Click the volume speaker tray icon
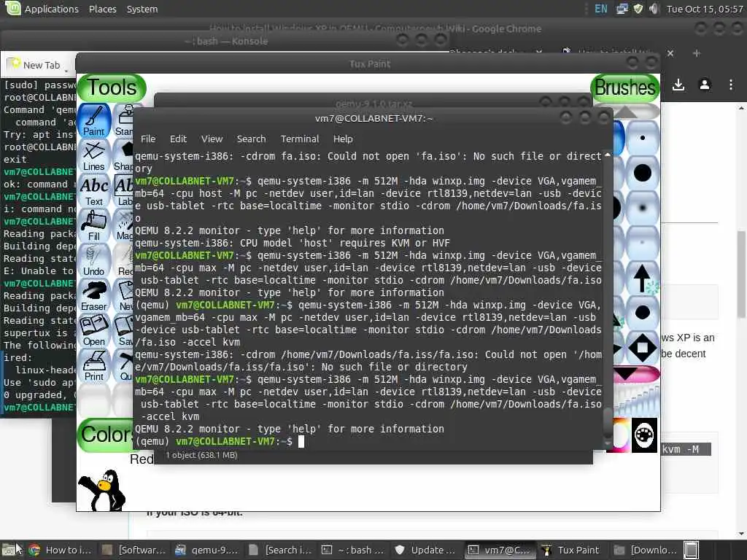Image resolution: width=747 pixels, height=560 pixels. [654, 9]
